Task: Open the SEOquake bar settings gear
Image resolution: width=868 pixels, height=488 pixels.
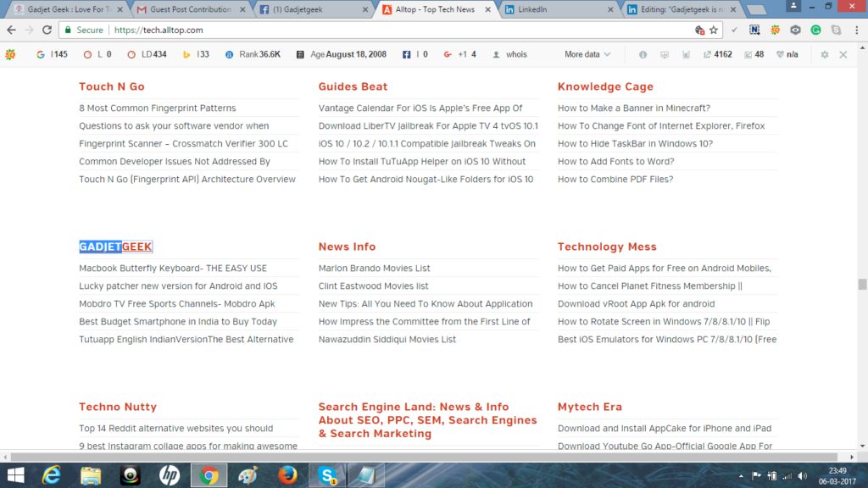Action: coord(824,55)
